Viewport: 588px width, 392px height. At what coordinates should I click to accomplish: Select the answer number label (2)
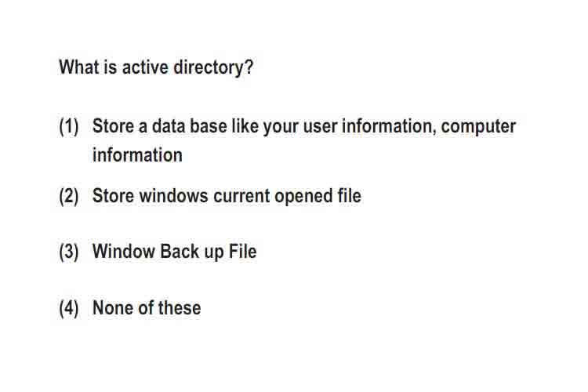click(69, 196)
